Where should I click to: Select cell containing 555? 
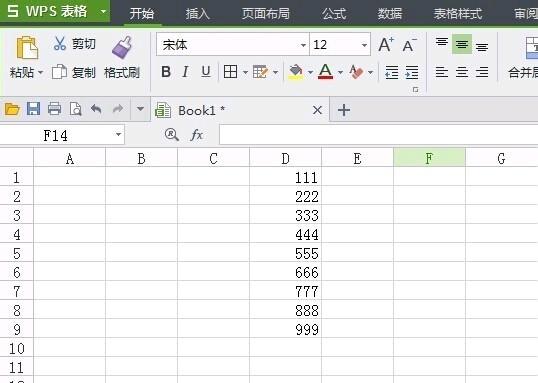point(285,253)
